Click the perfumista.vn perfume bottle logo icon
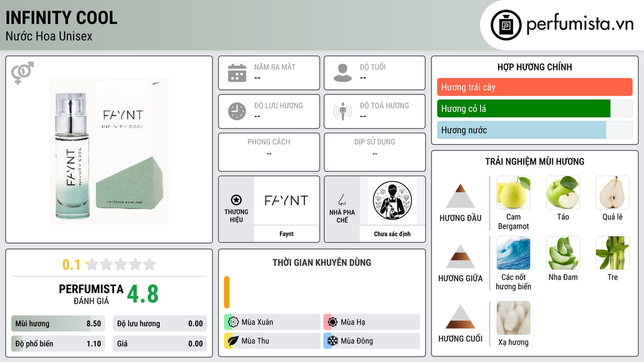Image resolution: width=644 pixels, height=362 pixels. (506, 25)
